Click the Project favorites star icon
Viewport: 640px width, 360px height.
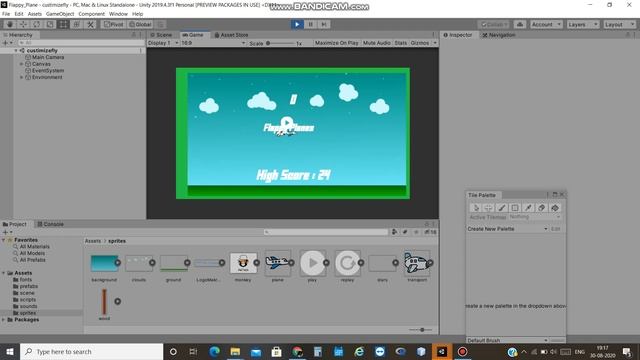tap(416, 232)
